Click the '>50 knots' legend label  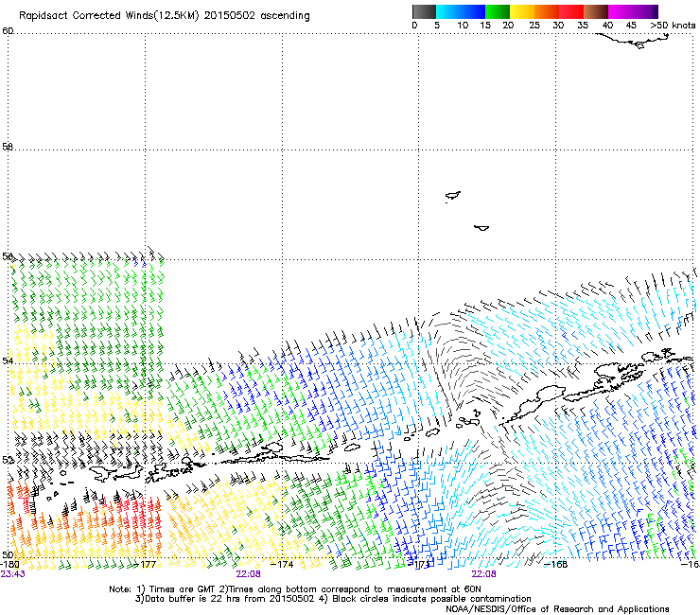[673, 25]
